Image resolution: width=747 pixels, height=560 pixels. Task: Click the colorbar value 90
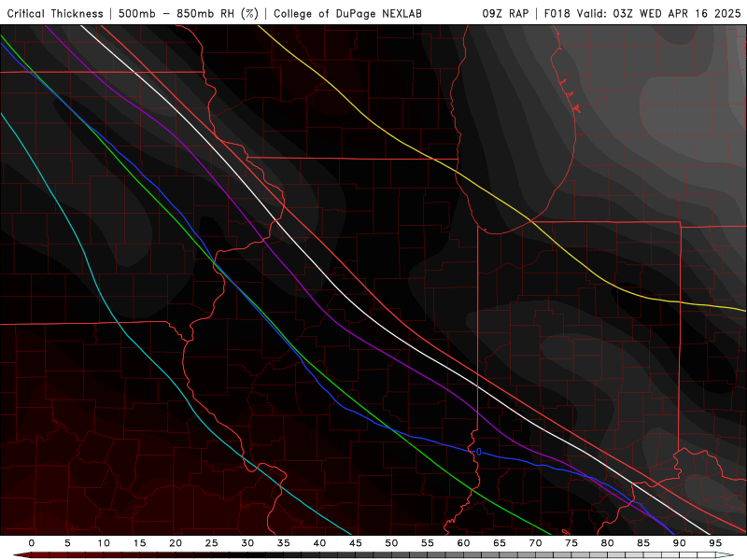(x=680, y=543)
